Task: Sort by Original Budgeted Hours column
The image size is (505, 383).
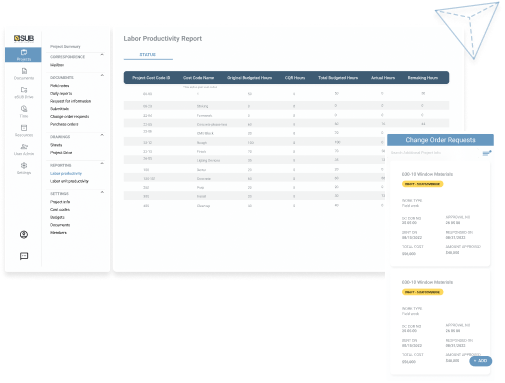Action: point(249,78)
